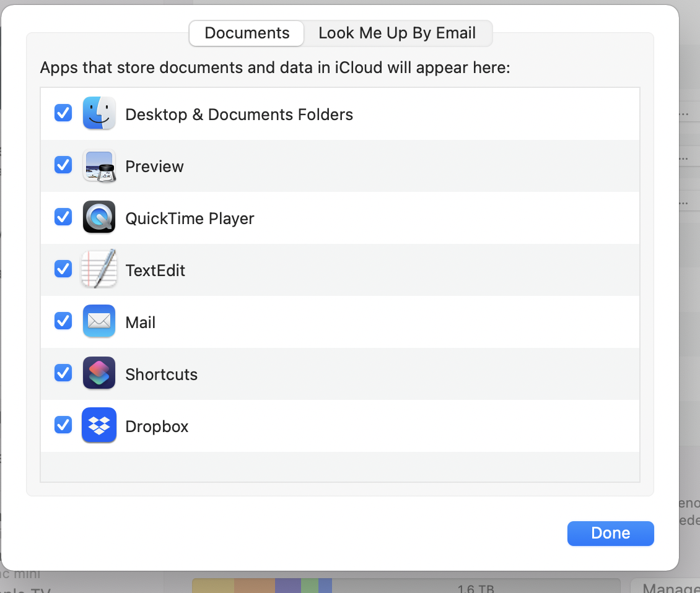Click the Preview app icon

99,165
